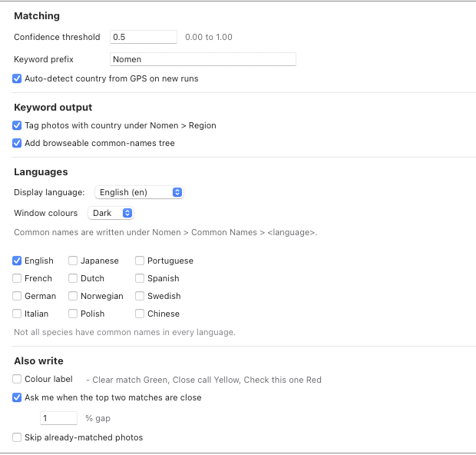476x455 pixels.
Task: Uncheck the English language checkbox
Action: 17,261
